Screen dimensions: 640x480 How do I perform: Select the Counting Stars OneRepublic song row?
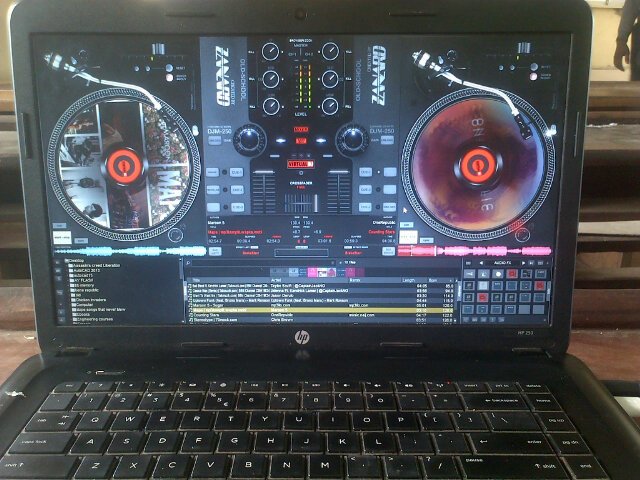coord(322,315)
